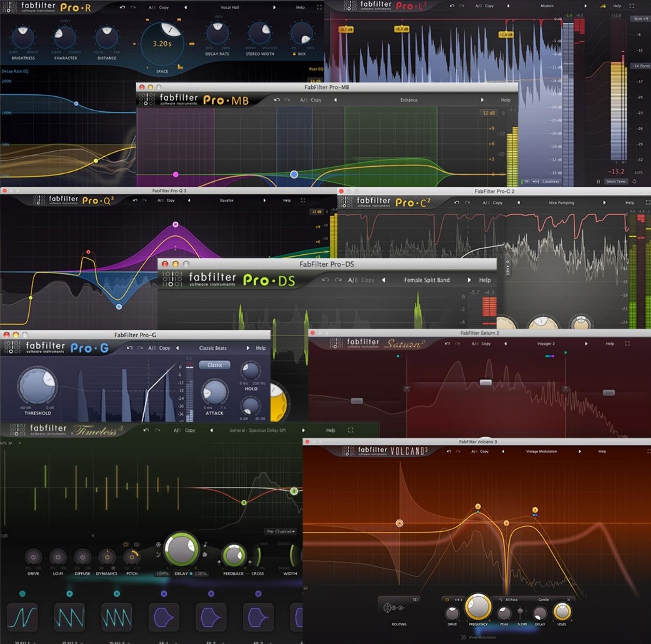Open the Volcano 3 routing diagram icon
Screen dimensions: 651x644
(x=394, y=608)
